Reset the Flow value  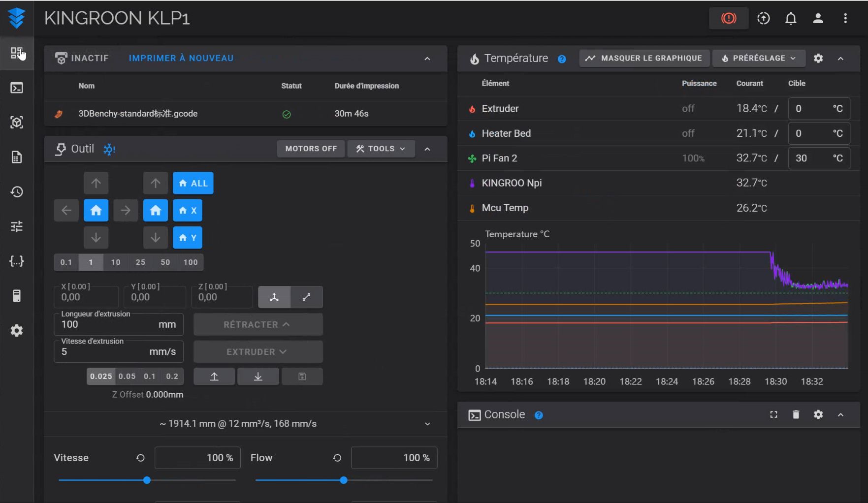pos(337,458)
